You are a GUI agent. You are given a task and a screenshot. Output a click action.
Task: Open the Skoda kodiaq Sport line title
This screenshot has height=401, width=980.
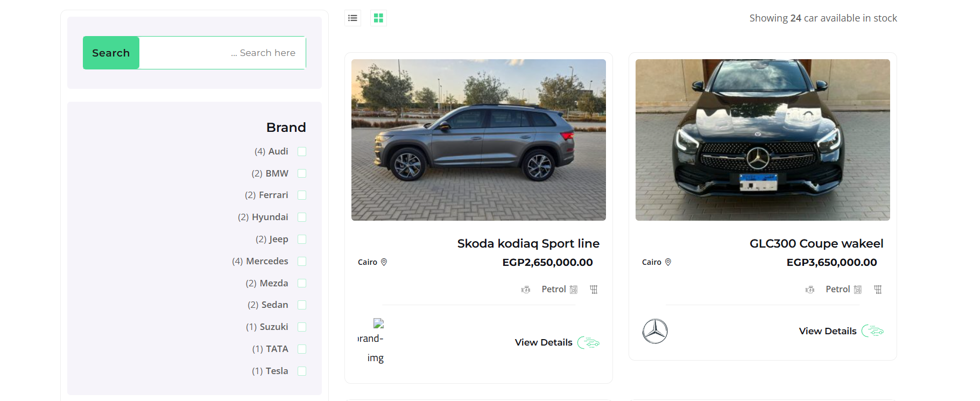pos(528,243)
